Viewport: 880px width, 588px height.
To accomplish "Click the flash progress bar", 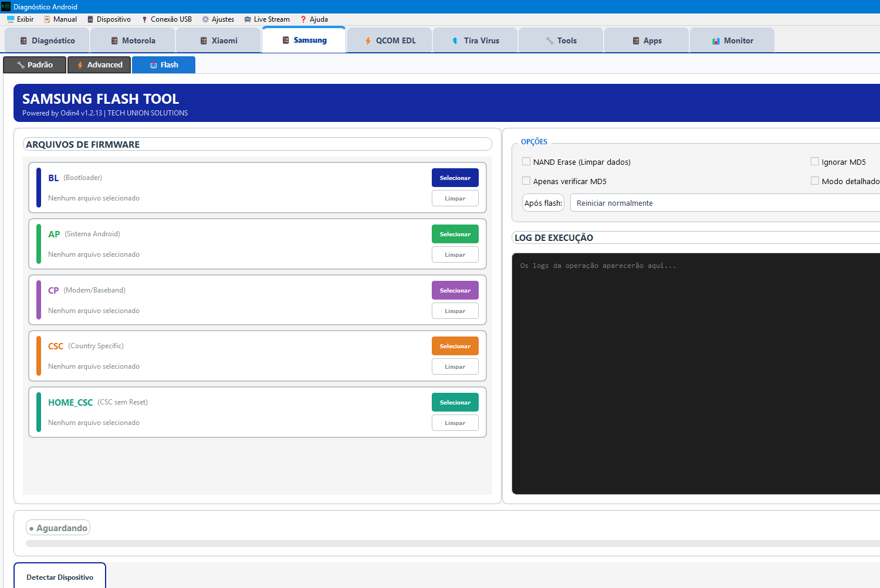I will click(x=453, y=543).
